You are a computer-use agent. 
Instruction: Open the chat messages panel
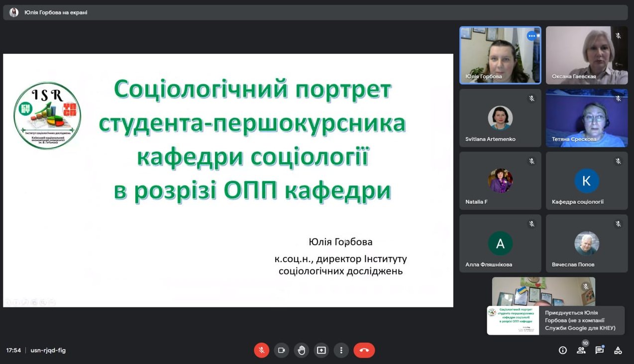pos(599,350)
